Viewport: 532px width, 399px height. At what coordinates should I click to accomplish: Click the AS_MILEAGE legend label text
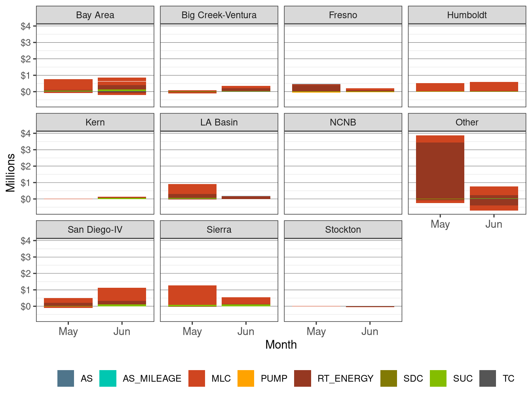152,378
